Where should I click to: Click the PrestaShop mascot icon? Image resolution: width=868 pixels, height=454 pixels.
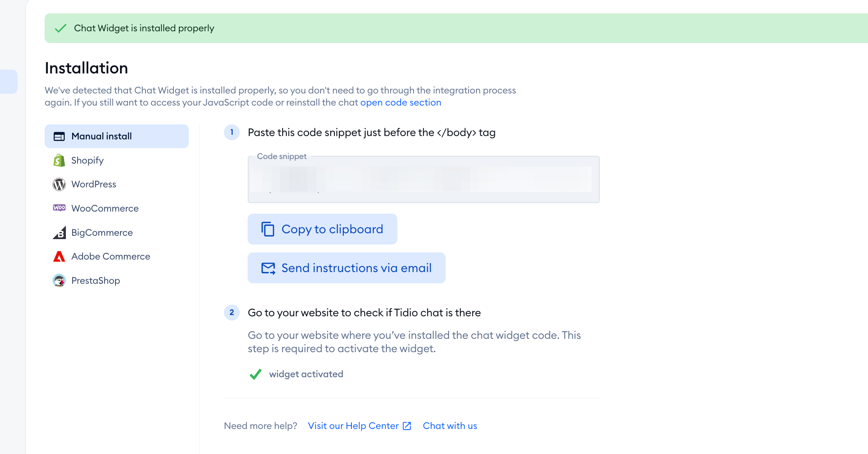(x=59, y=280)
